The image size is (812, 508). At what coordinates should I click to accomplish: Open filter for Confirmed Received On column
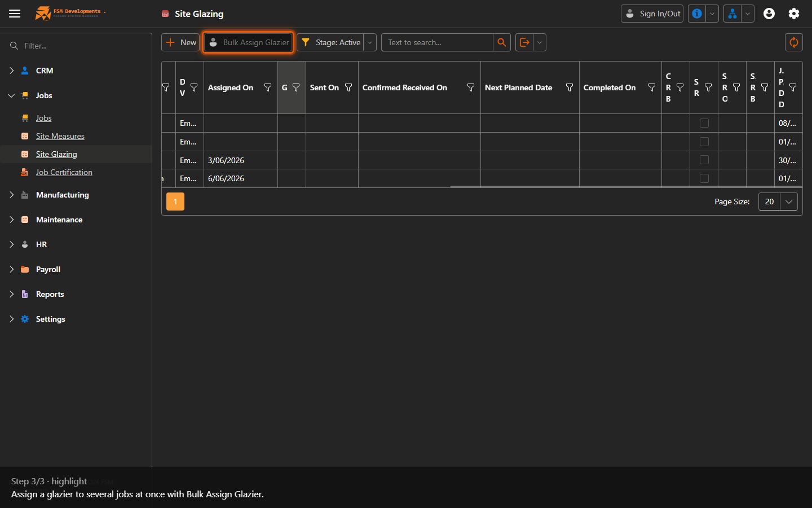pos(471,87)
